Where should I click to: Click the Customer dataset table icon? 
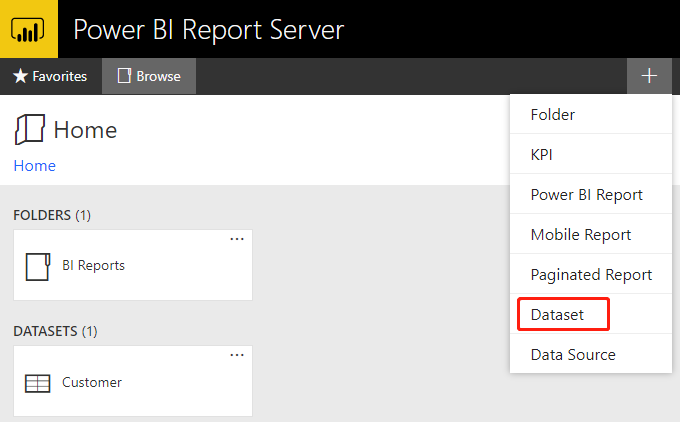[38, 383]
